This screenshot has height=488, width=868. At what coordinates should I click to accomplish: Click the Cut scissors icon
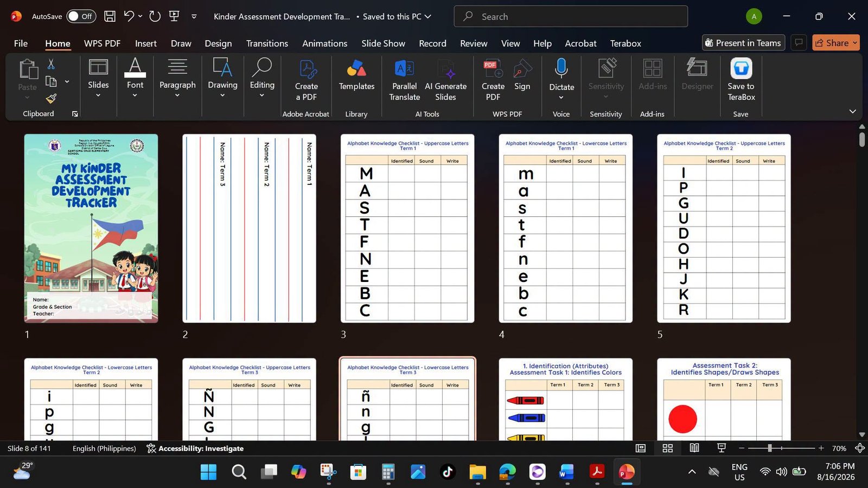(x=51, y=64)
